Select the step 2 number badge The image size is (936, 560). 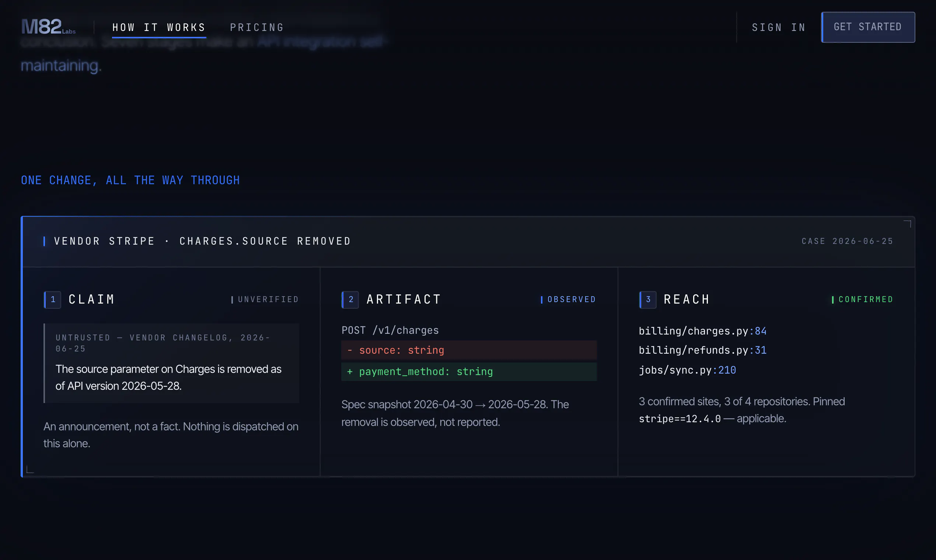point(350,300)
